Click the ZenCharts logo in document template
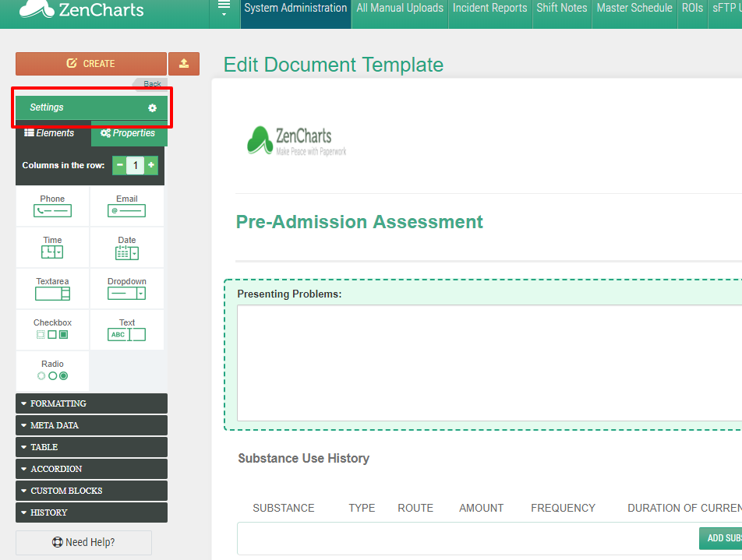Image resolution: width=742 pixels, height=560 pixels. (x=297, y=140)
